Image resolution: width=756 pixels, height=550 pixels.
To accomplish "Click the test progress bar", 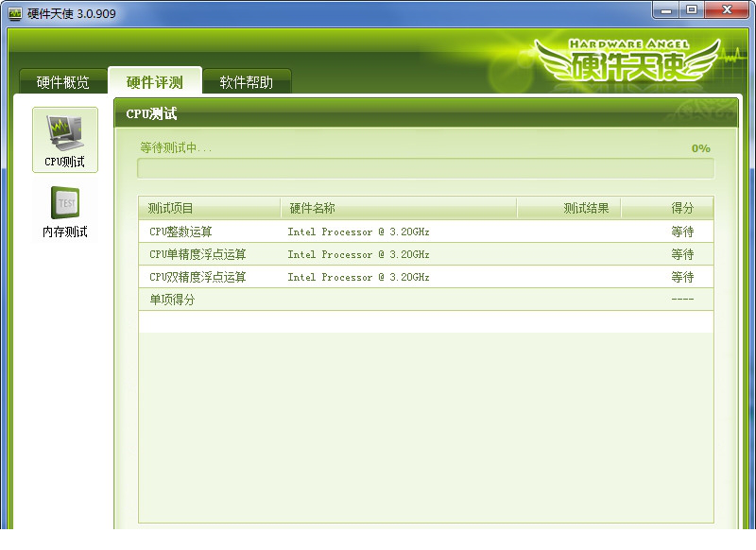I will tap(426, 169).
